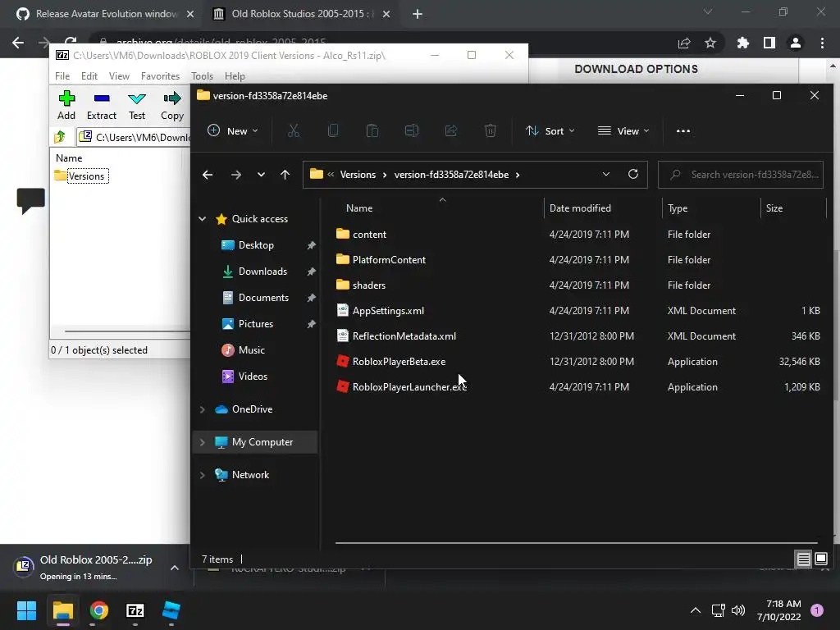Go up one folder level in Explorer

coord(285,175)
